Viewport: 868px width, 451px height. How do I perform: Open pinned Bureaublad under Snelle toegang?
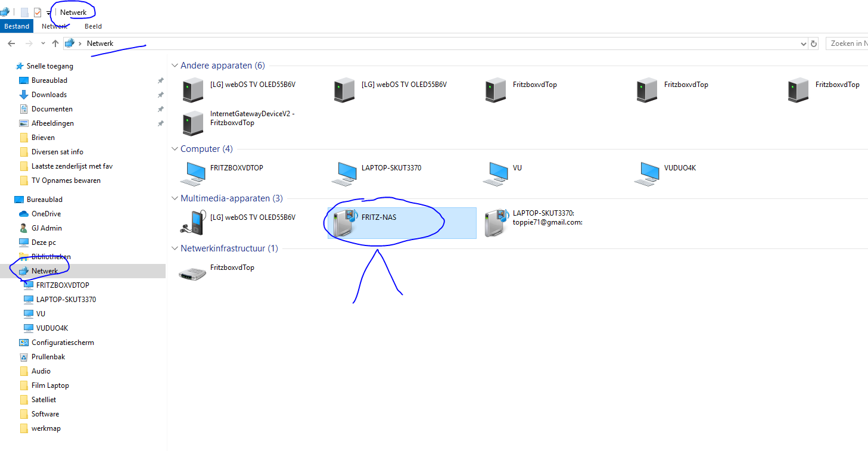(49, 80)
